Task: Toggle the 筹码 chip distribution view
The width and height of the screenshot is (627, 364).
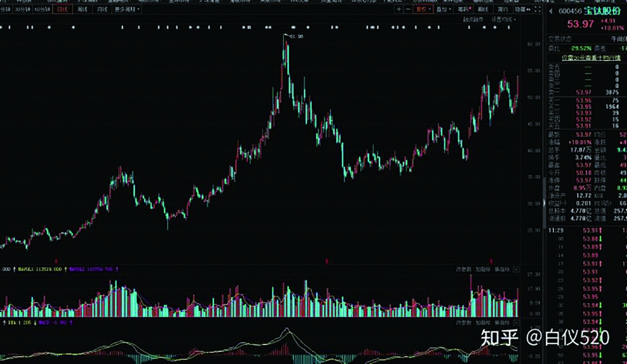Action: coord(464,9)
